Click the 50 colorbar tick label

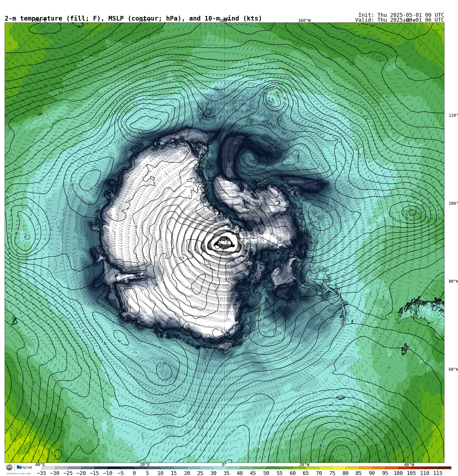coord(266,473)
